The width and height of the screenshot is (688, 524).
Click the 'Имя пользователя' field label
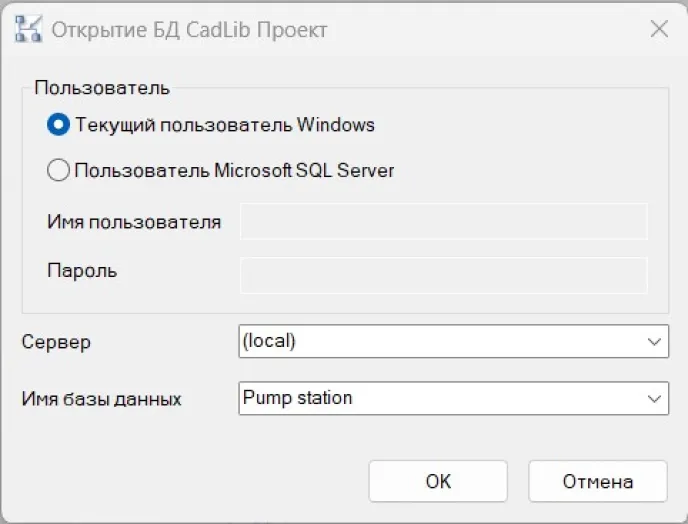point(134,222)
